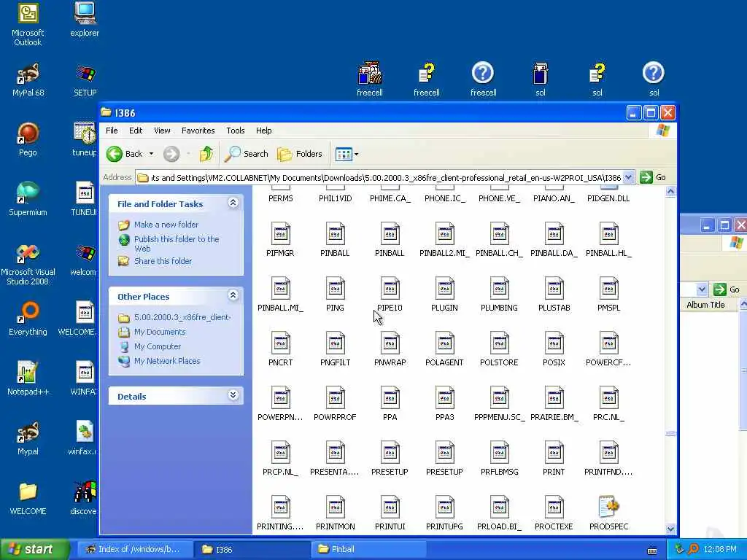Screen dimensions: 747x560
Task: Open My Network Places link
Action: (167, 361)
